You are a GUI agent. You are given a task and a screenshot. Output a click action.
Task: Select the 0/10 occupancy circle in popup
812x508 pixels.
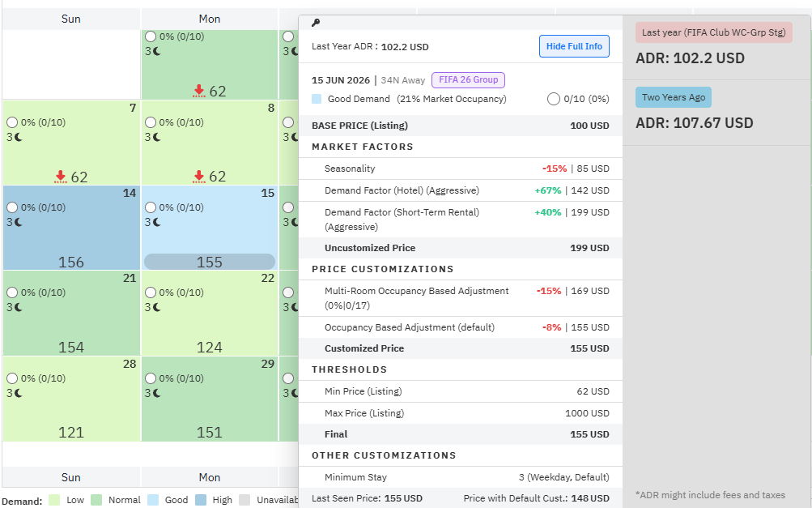click(x=553, y=99)
